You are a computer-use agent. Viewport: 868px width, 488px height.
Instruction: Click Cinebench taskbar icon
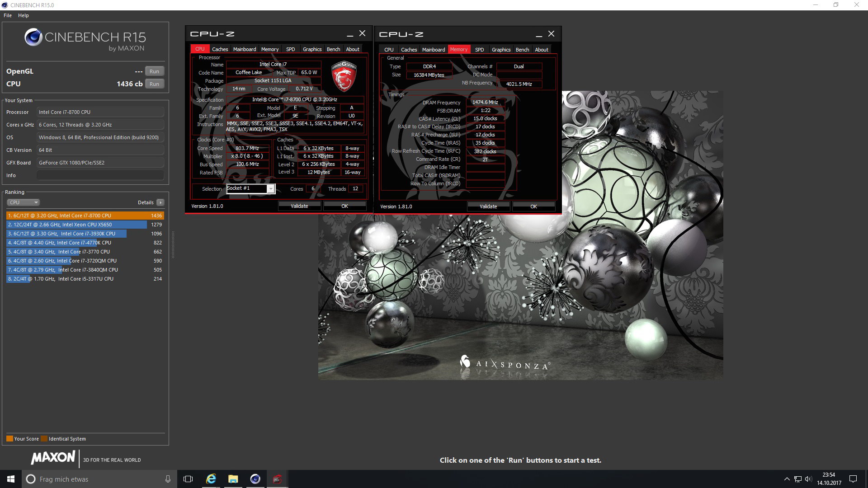click(x=255, y=479)
